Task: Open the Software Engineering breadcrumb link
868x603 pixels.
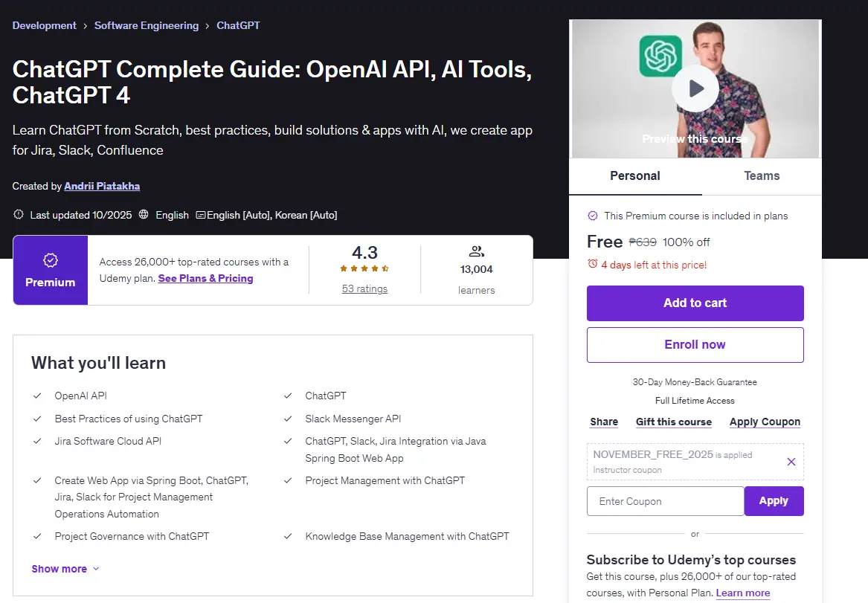Action: [146, 25]
